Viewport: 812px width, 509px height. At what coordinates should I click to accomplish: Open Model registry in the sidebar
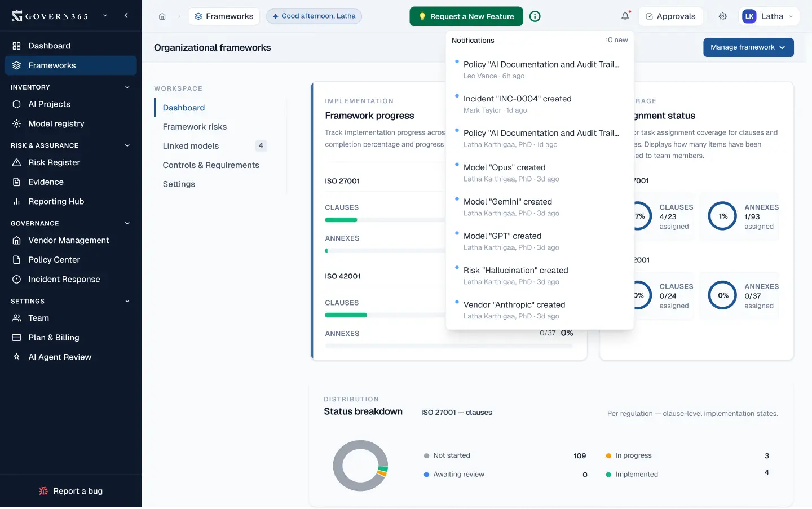click(56, 123)
